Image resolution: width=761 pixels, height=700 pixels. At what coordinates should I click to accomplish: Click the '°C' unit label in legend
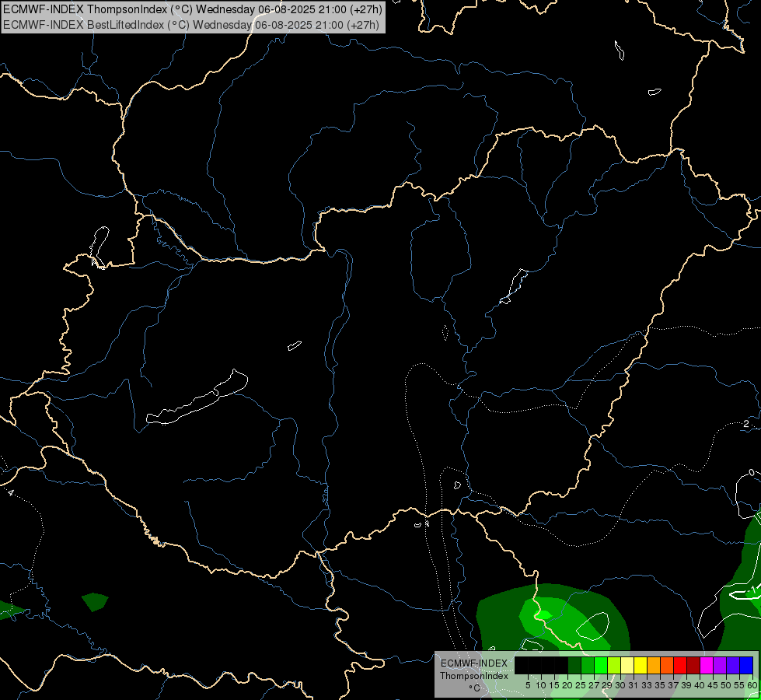475,688
